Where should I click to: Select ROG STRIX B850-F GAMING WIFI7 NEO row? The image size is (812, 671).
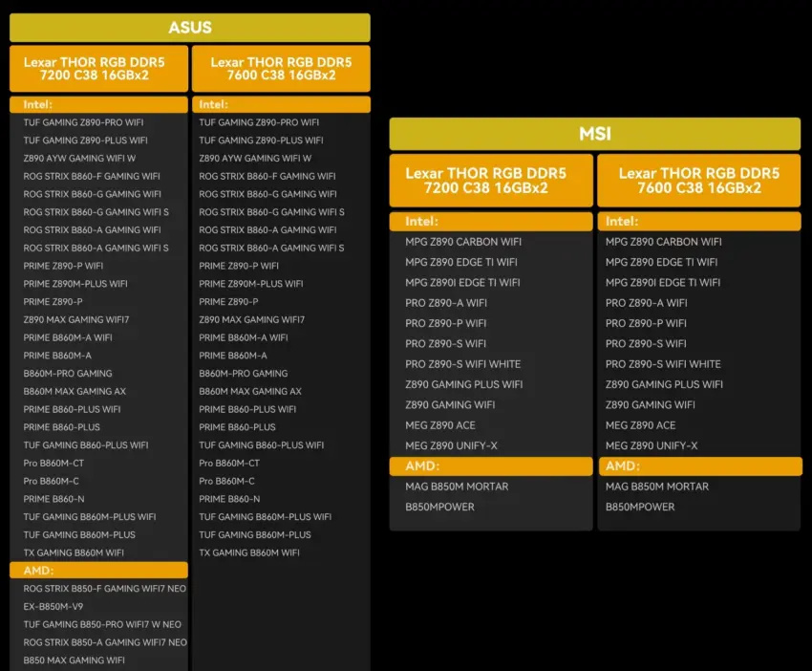105,589
